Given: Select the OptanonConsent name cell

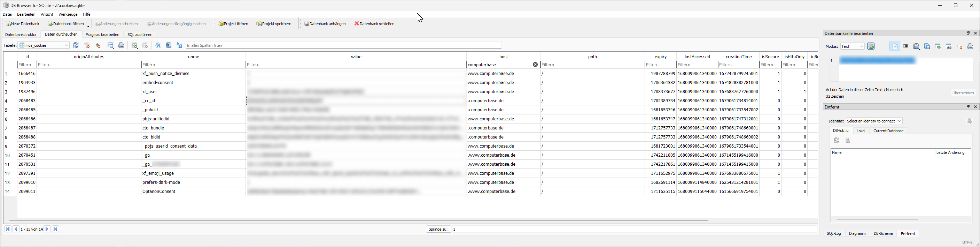Looking at the screenshot, I should click(x=193, y=192).
